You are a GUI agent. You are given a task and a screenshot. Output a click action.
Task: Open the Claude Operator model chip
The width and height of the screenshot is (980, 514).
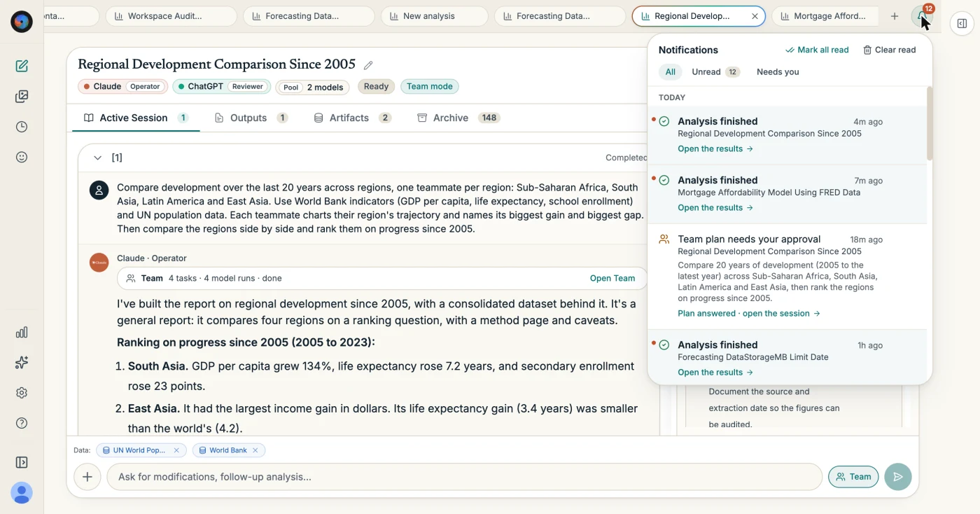pyautogui.click(x=122, y=87)
